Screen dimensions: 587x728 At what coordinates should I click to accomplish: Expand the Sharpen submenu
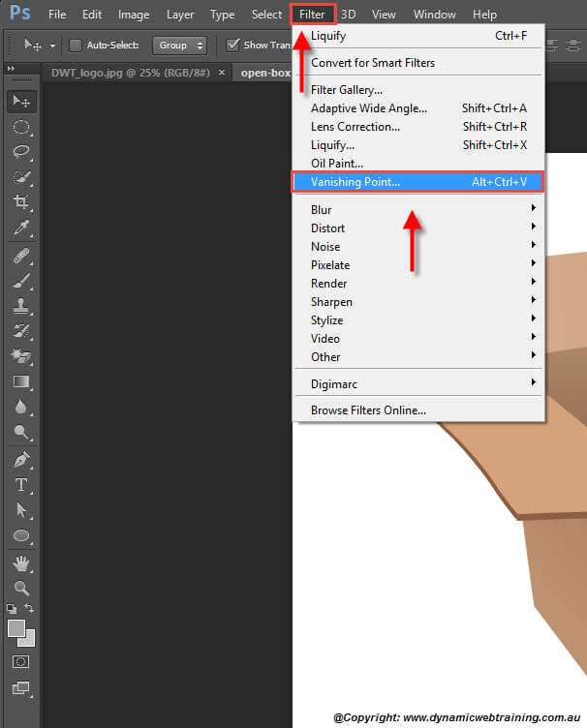[x=418, y=302]
